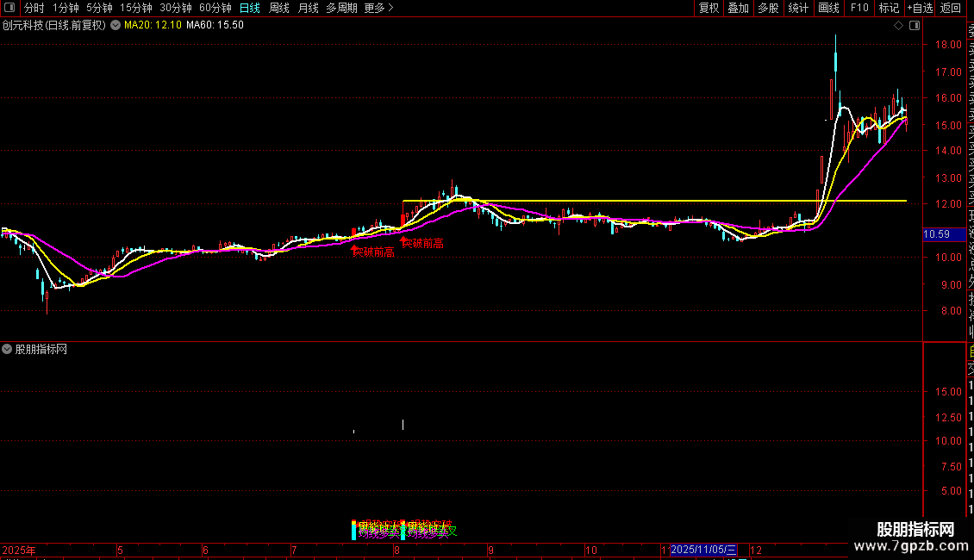
Task: Click the 10.59 price cursor tag
Action: (x=944, y=234)
